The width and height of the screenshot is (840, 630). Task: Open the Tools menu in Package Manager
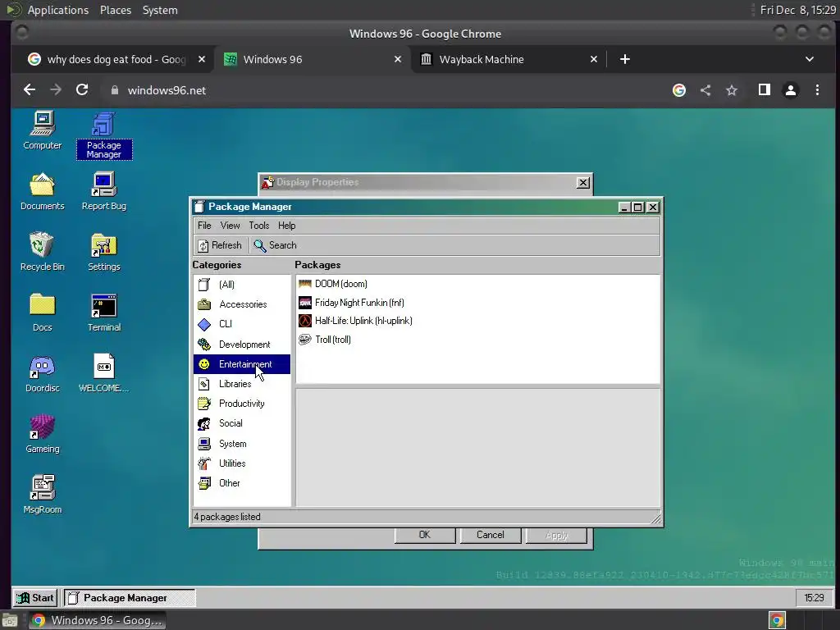point(258,226)
